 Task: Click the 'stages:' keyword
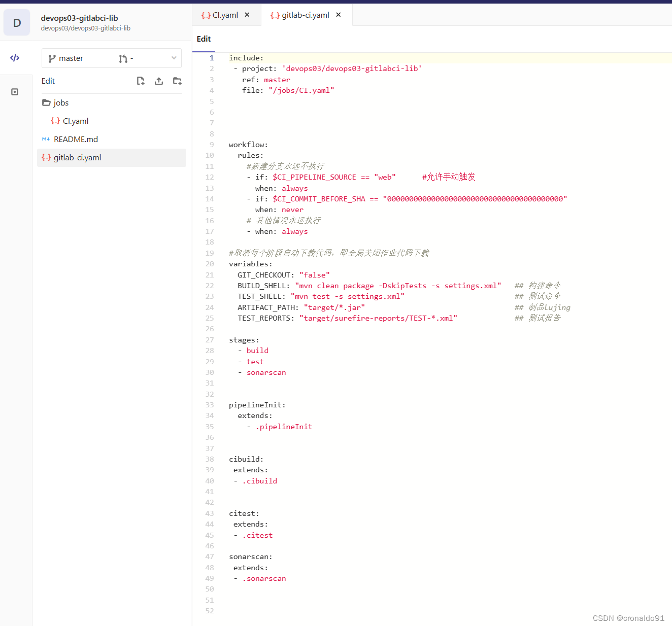[244, 340]
